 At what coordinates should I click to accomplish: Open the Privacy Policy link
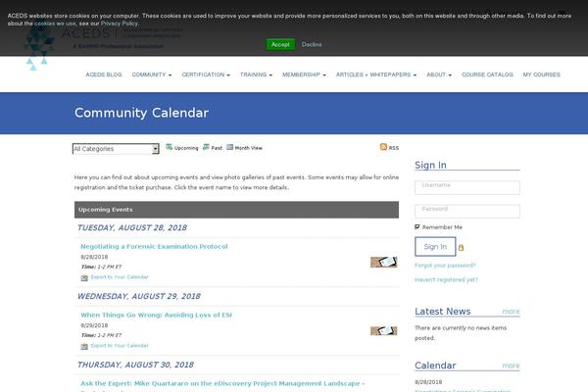[x=120, y=24]
